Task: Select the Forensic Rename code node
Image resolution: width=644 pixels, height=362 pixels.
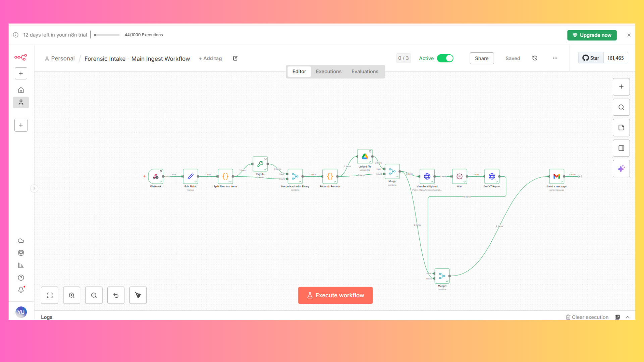Action: (330, 176)
